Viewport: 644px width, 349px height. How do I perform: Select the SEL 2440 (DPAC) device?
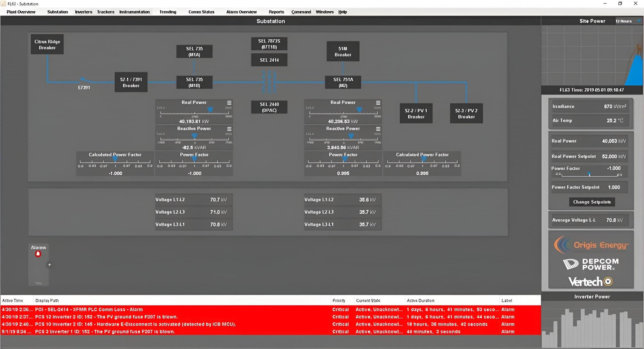point(269,107)
